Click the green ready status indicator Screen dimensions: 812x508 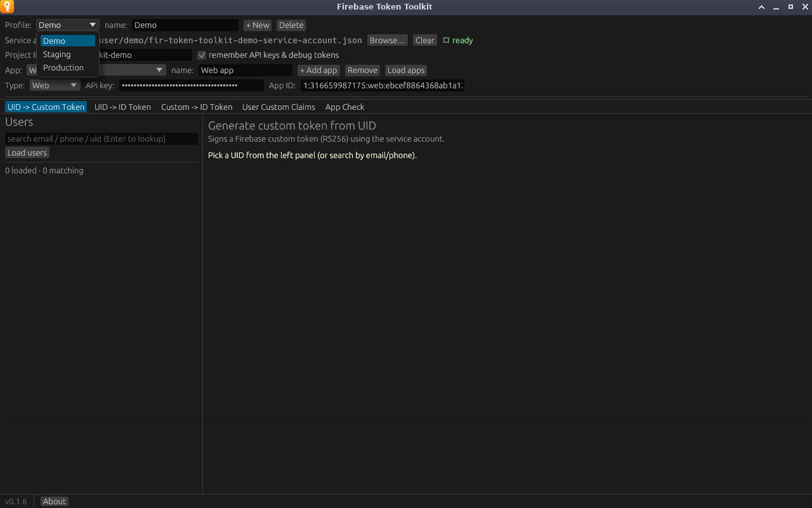pos(458,41)
